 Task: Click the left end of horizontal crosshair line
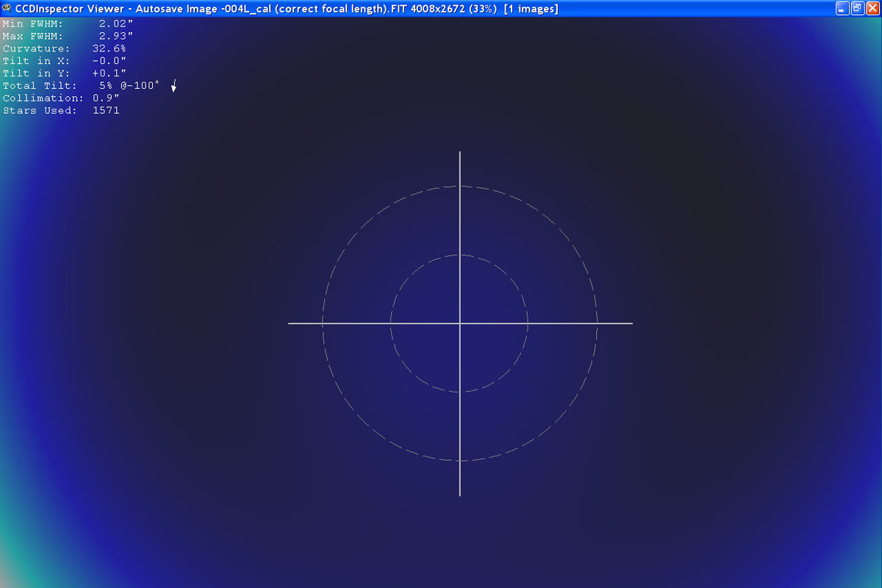[x=290, y=323]
